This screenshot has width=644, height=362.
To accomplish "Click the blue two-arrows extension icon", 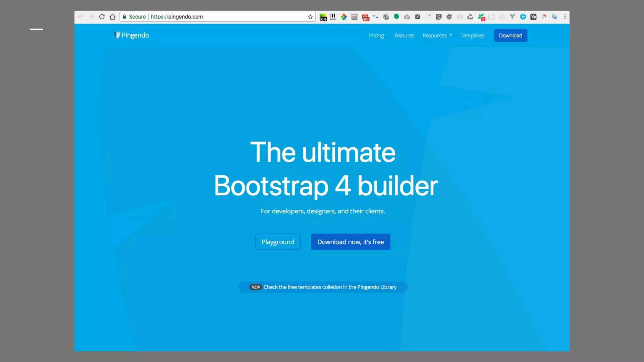I will [x=375, y=17].
